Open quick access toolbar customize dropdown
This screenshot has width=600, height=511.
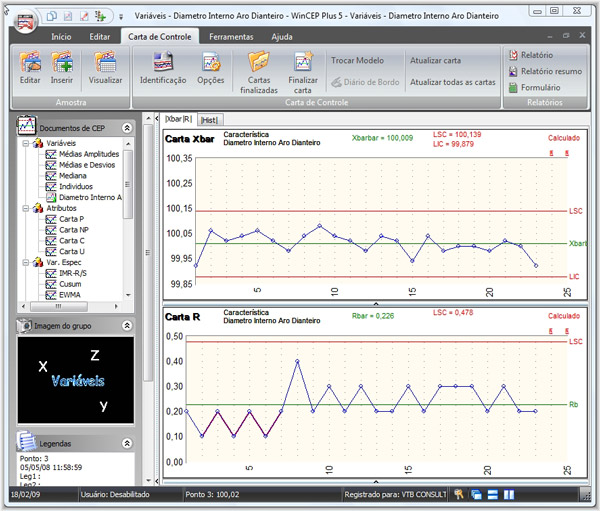pyautogui.click(x=121, y=16)
